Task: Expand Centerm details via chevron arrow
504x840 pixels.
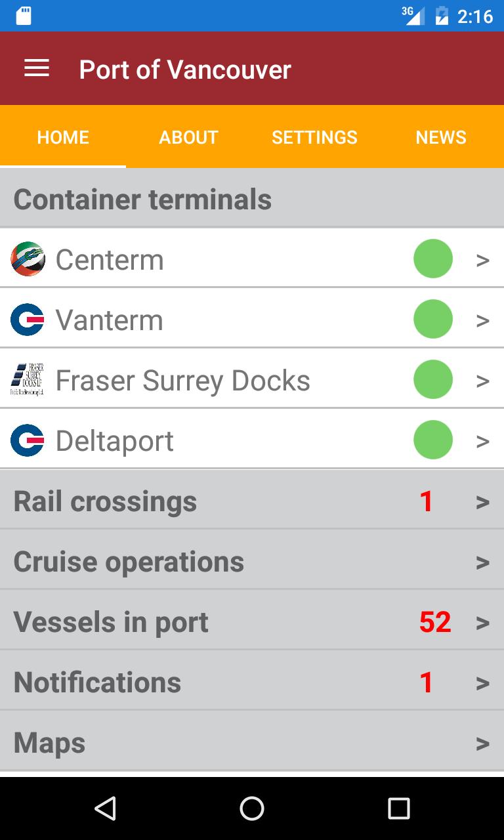Action: (x=483, y=261)
